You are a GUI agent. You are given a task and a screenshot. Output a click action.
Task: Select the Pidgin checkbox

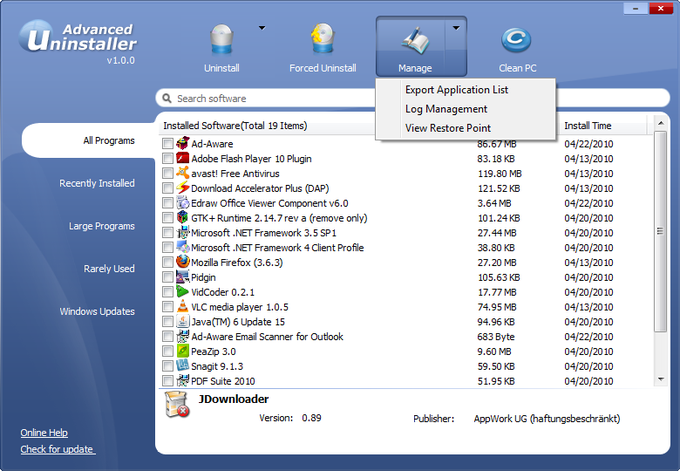point(167,277)
